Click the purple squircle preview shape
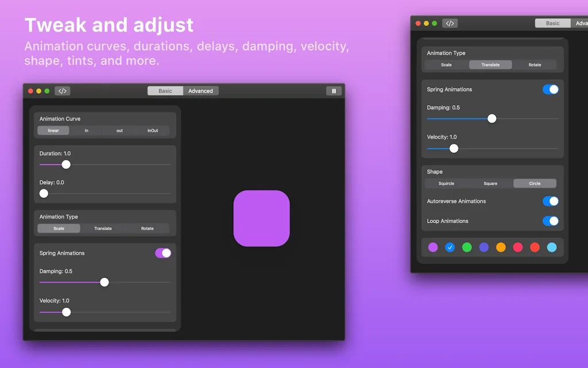Image resolution: width=588 pixels, height=368 pixels. pyautogui.click(x=261, y=218)
